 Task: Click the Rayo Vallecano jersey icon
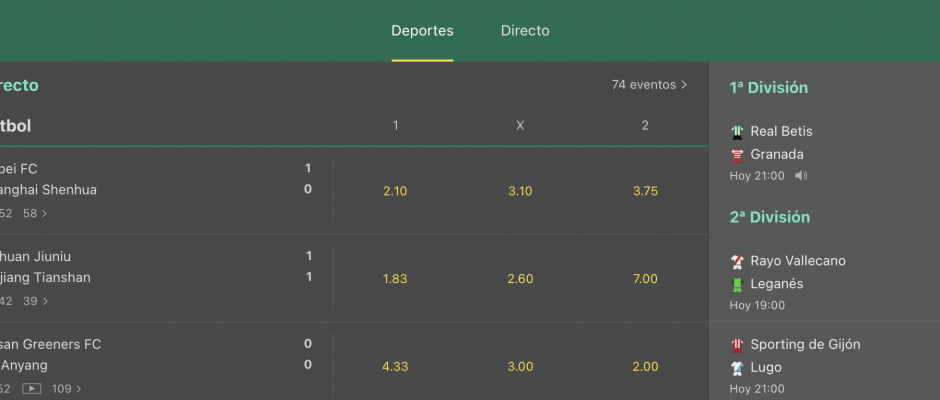(737, 261)
